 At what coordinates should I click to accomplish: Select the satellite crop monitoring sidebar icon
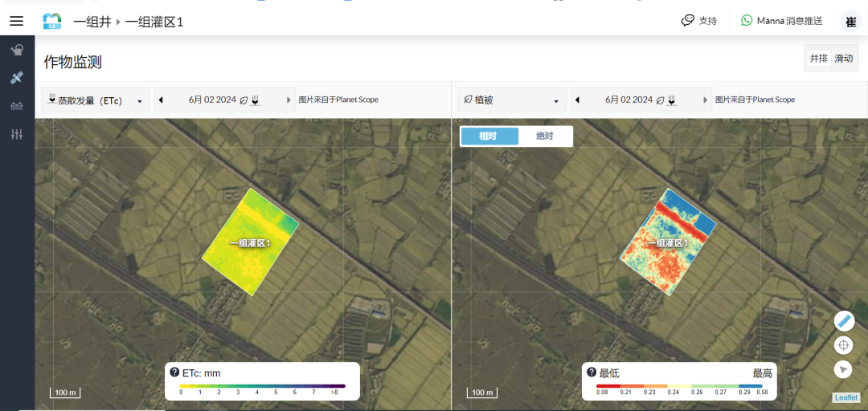(17, 78)
